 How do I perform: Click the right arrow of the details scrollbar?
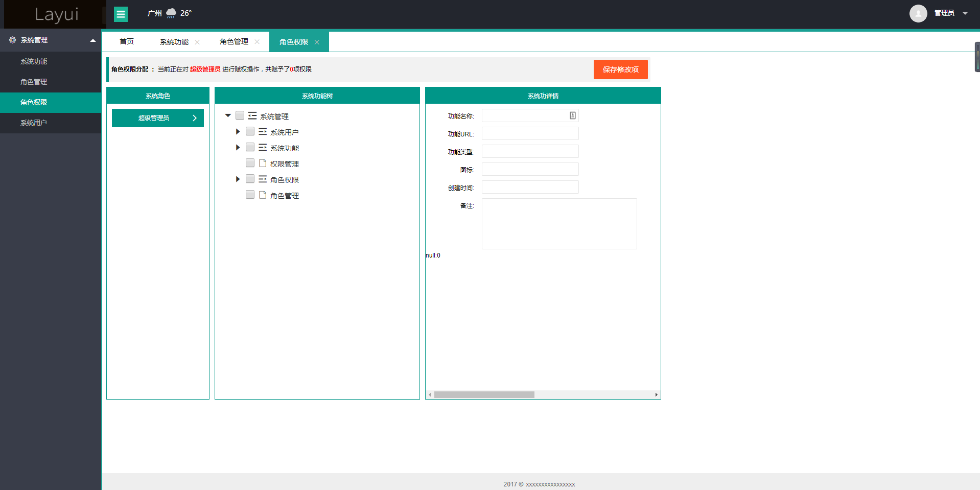tap(657, 395)
